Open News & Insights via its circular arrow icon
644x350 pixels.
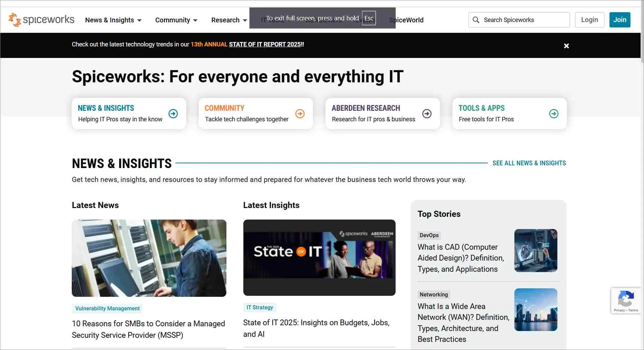(x=173, y=114)
